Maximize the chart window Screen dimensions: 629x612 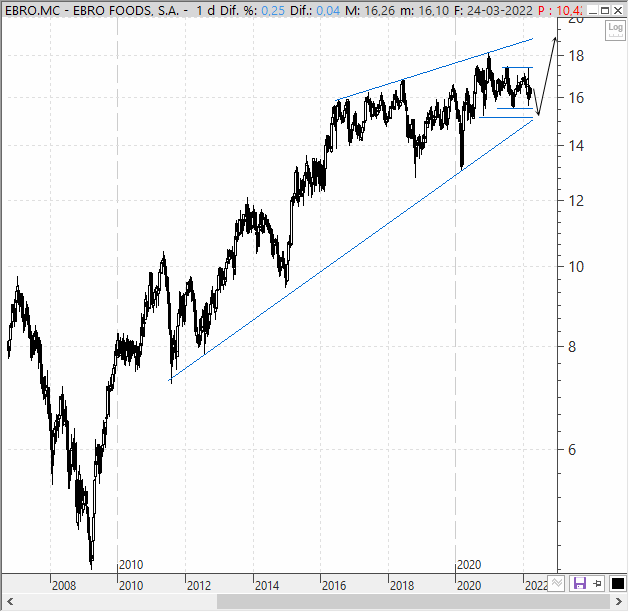(x=605, y=11)
